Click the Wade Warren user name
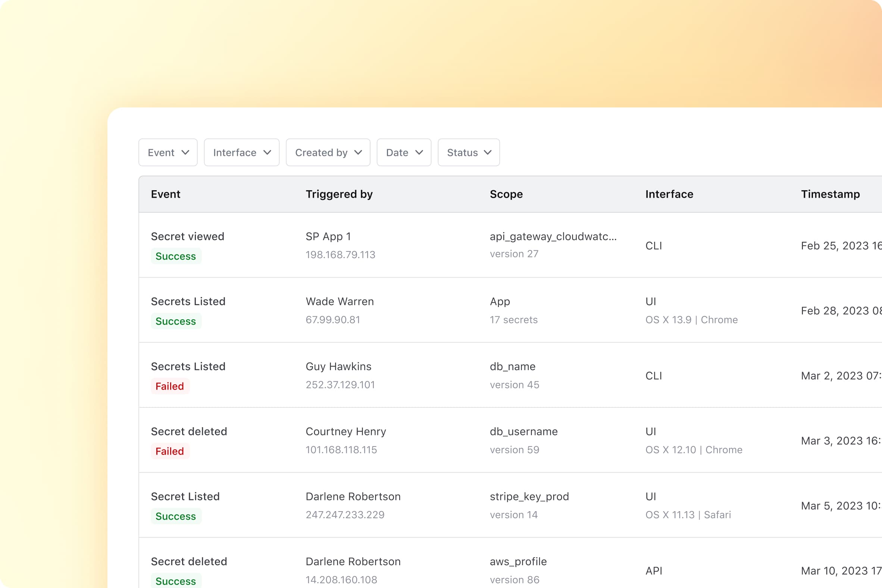The height and width of the screenshot is (588, 882). pyautogui.click(x=340, y=301)
